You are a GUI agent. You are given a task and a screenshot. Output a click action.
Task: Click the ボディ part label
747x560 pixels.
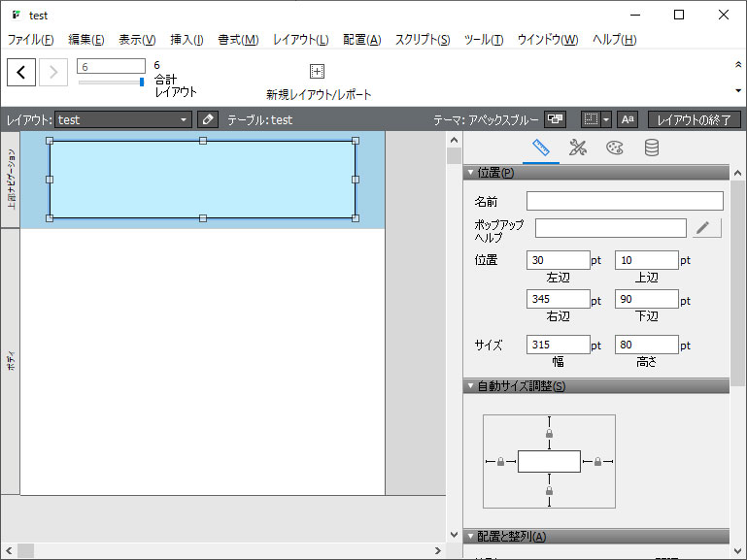pyautogui.click(x=11, y=362)
